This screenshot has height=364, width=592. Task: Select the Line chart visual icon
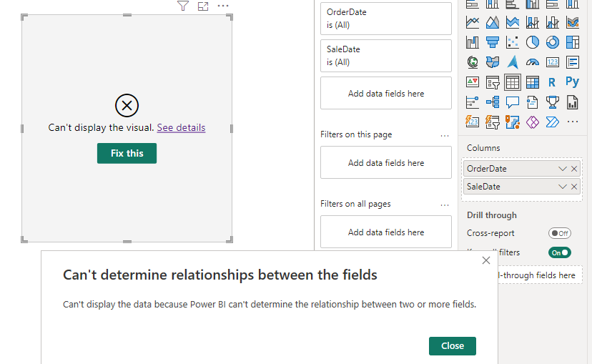coord(473,22)
